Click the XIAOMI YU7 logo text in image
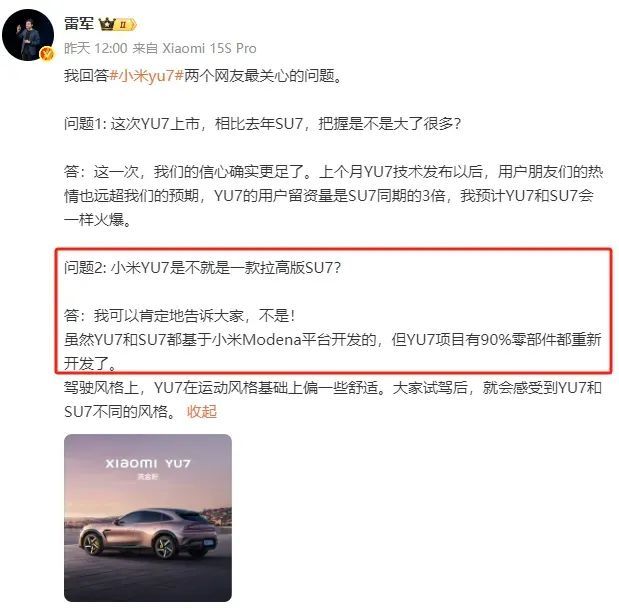 [148, 463]
